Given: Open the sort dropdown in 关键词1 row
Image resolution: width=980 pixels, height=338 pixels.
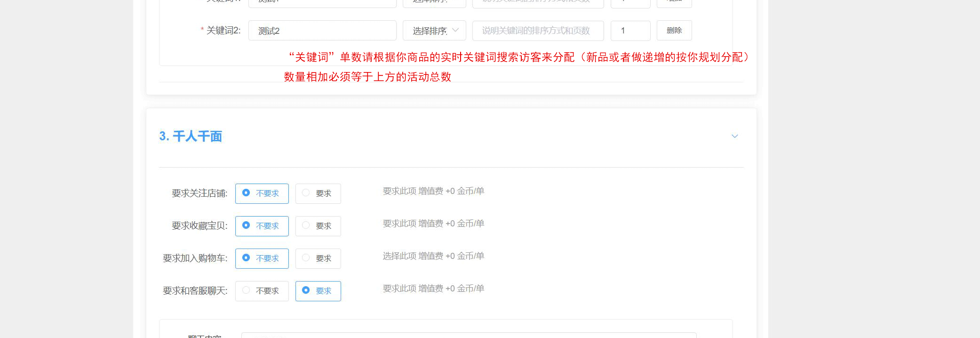Looking at the screenshot, I should pyautogui.click(x=434, y=3).
